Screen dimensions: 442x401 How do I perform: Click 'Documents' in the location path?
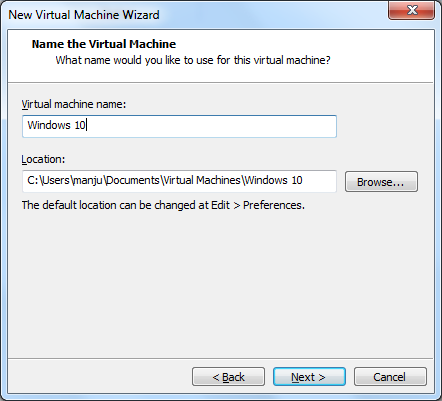(133, 180)
